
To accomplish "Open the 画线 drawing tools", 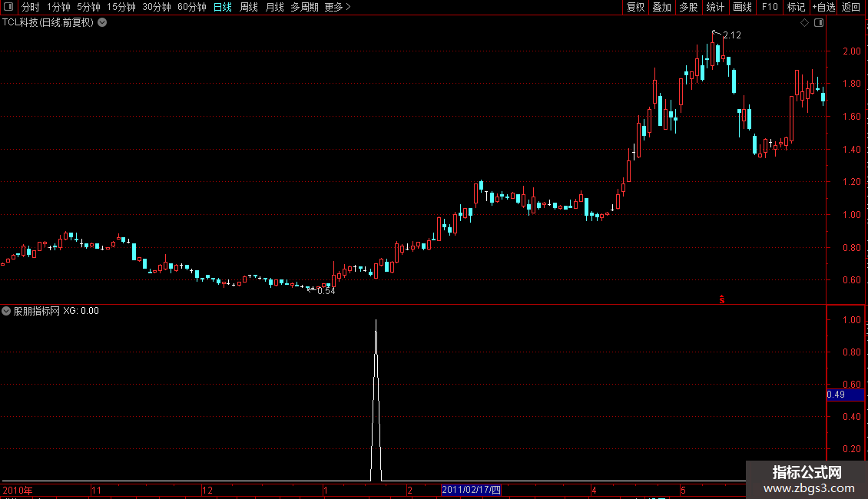I will (742, 7).
